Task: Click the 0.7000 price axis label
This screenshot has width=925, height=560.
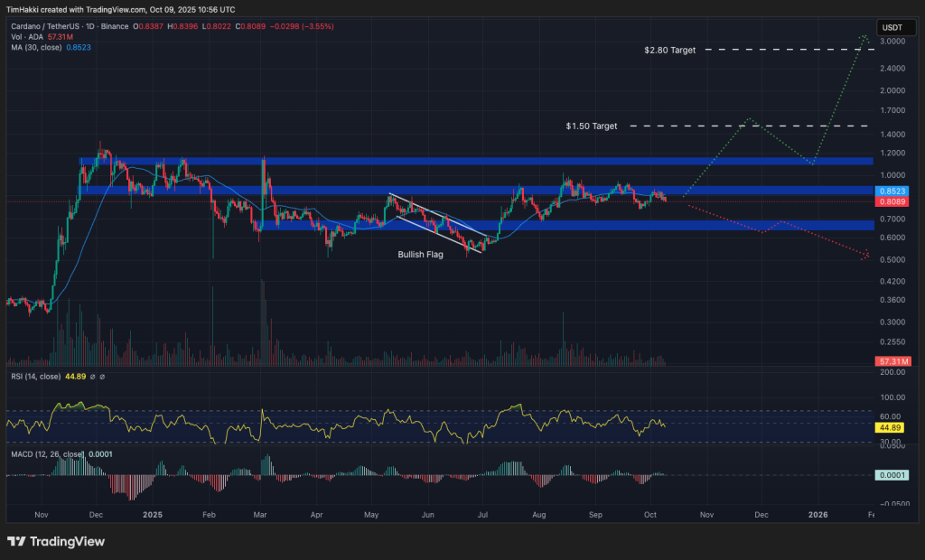Action: (x=892, y=219)
